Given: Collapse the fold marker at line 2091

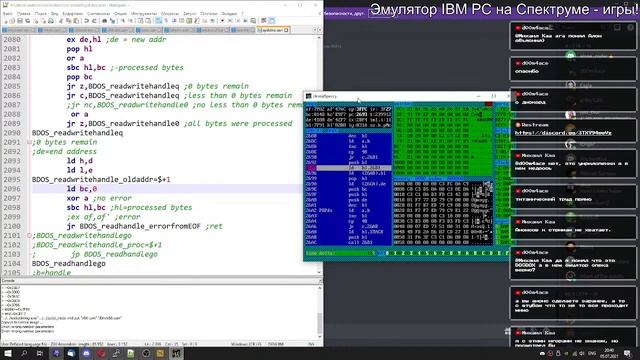Looking at the screenshot, I should [29, 142].
